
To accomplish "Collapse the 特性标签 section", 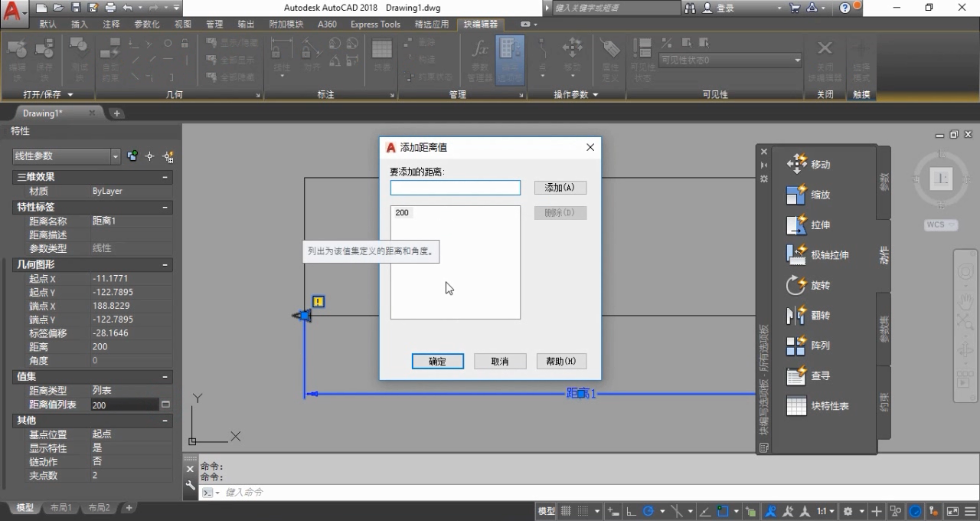I will [x=165, y=207].
